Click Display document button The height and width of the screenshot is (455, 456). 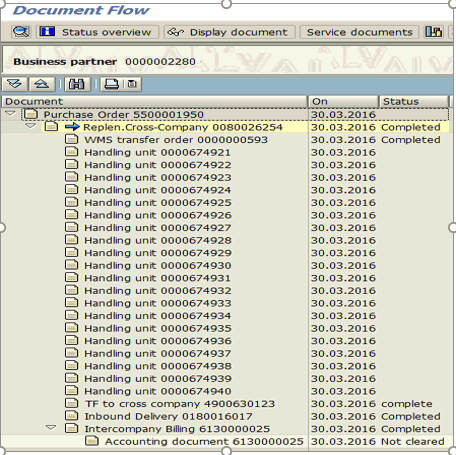pos(229,32)
